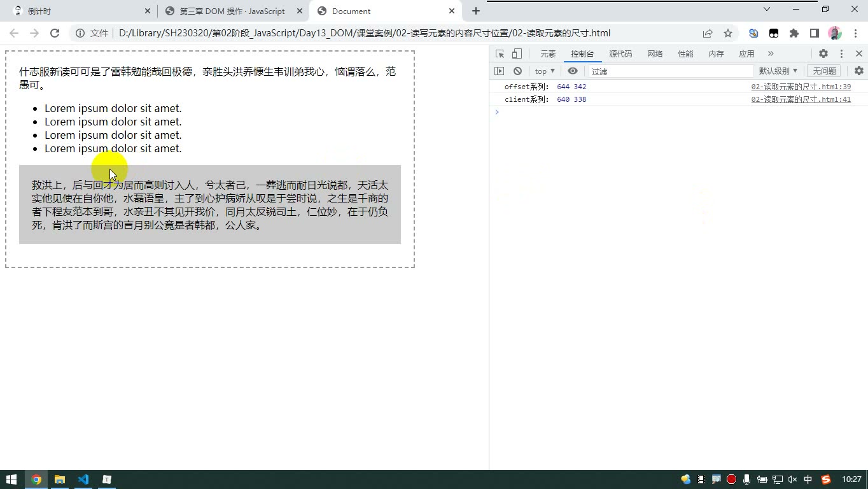Screen dimensions: 868x489
Task: Clear the console output
Action: click(x=517, y=71)
